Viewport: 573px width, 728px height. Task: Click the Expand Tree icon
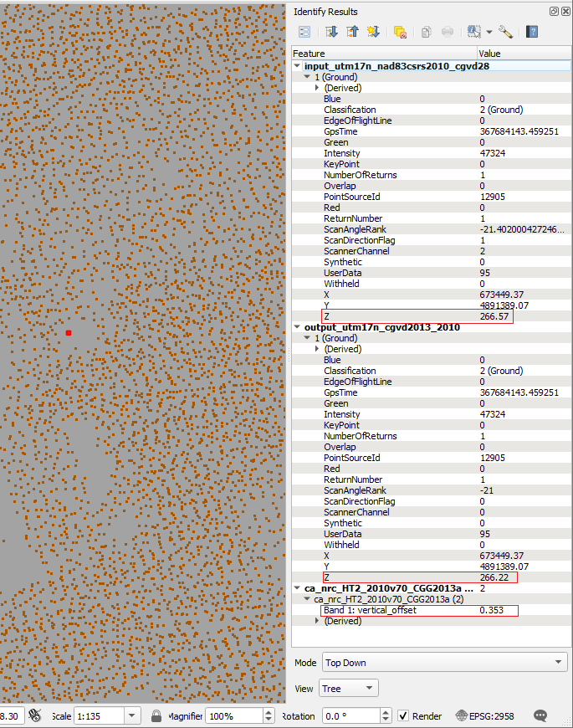pos(331,32)
